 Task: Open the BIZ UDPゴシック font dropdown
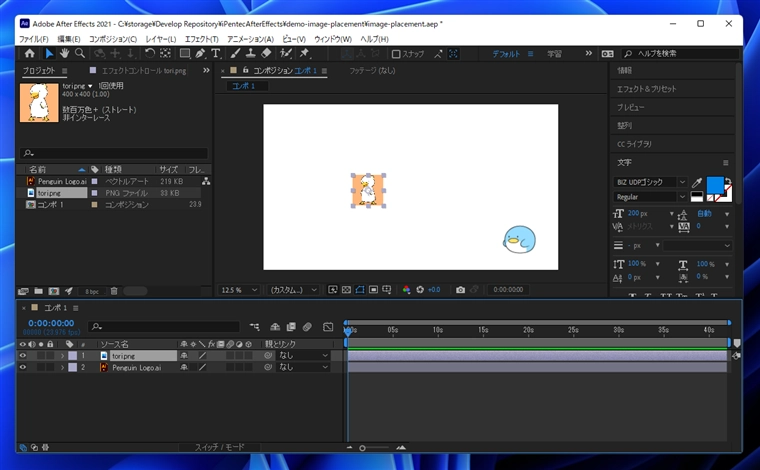click(650, 182)
